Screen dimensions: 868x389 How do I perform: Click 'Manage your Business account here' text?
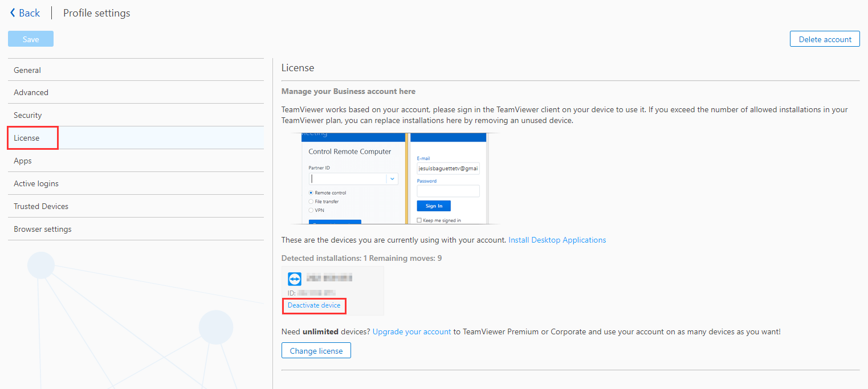(348, 91)
